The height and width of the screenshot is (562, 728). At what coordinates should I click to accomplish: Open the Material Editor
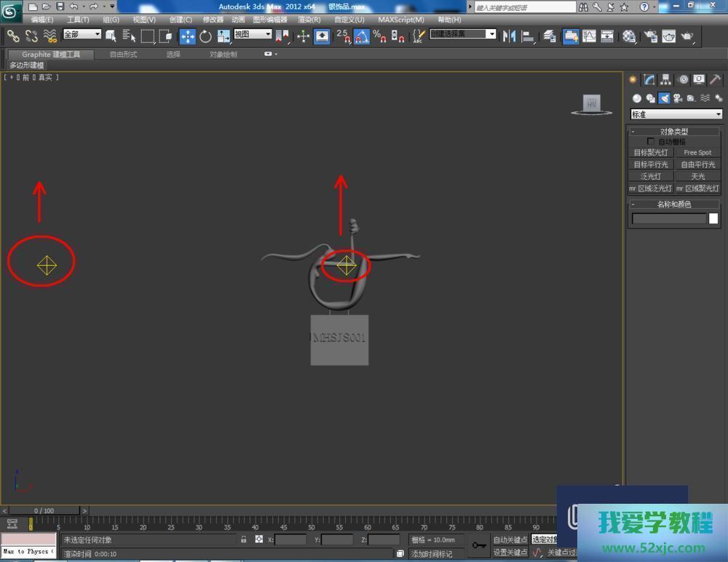coord(629,36)
